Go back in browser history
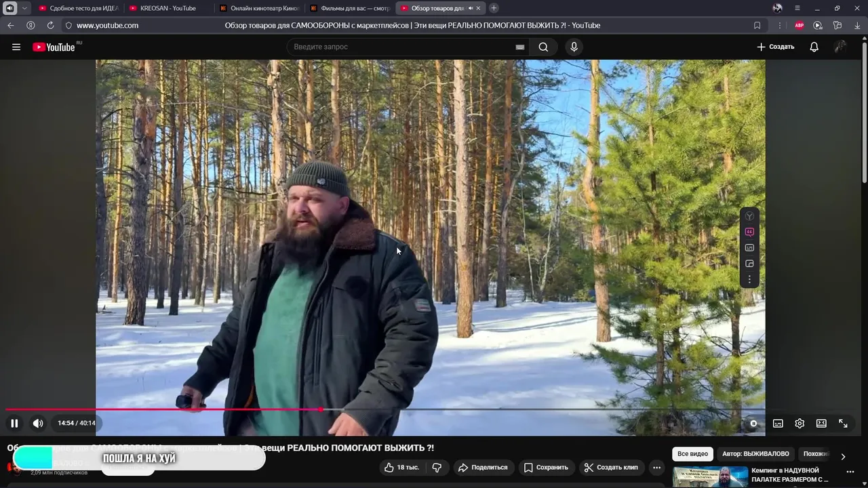 [10, 25]
